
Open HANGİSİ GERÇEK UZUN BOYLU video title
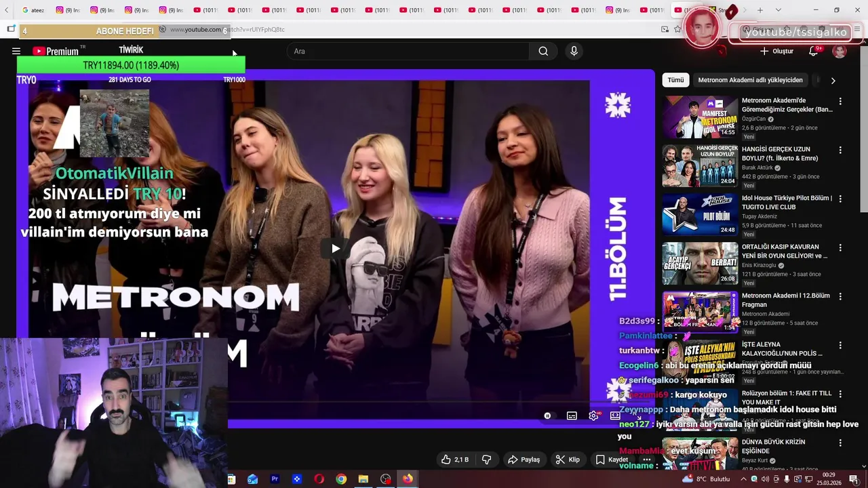click(780, 154)
